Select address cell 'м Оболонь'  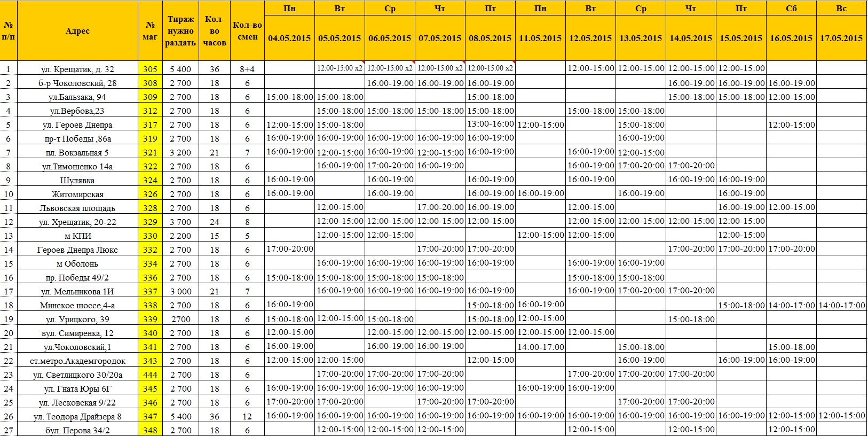[x=77, y=263]
